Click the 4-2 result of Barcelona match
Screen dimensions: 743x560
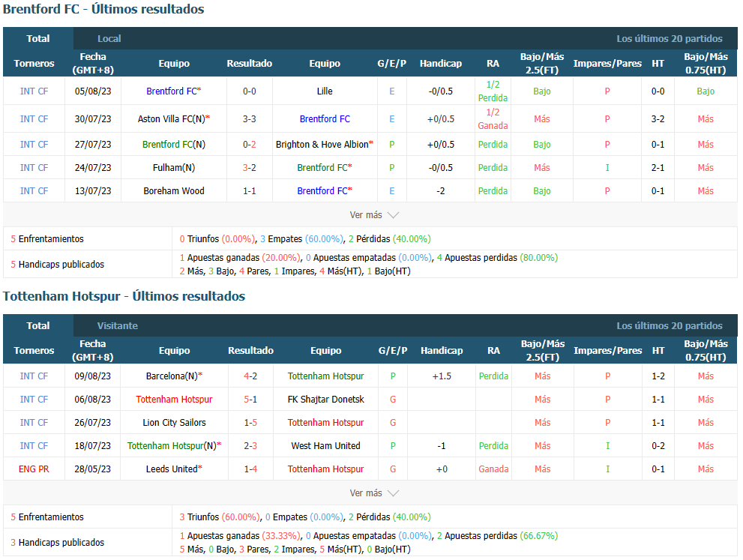tap(250, 376)
